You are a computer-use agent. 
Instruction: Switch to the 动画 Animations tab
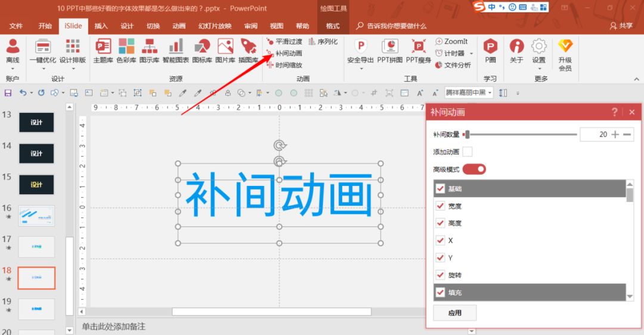[x=179, y=26]
